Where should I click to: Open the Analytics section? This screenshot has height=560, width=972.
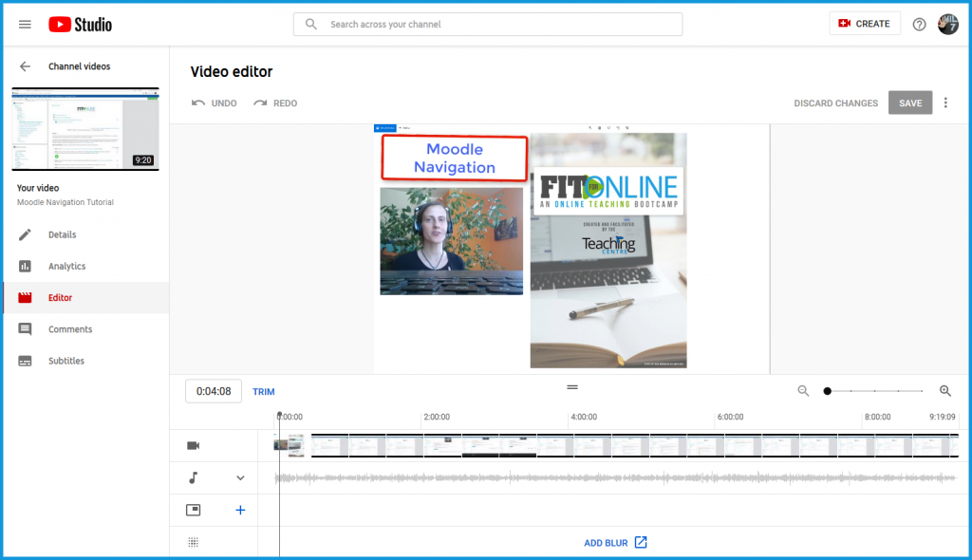click(x=86, y=266)
